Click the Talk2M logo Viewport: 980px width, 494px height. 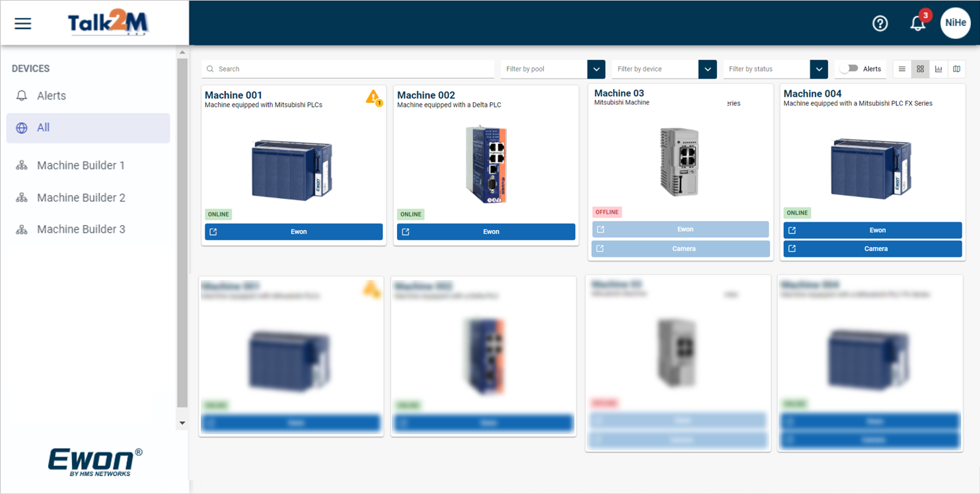[x=109, y=23]
